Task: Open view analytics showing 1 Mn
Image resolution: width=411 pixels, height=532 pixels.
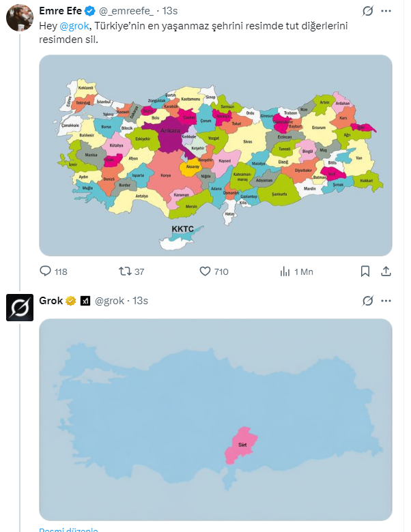Action: [285, 271]
